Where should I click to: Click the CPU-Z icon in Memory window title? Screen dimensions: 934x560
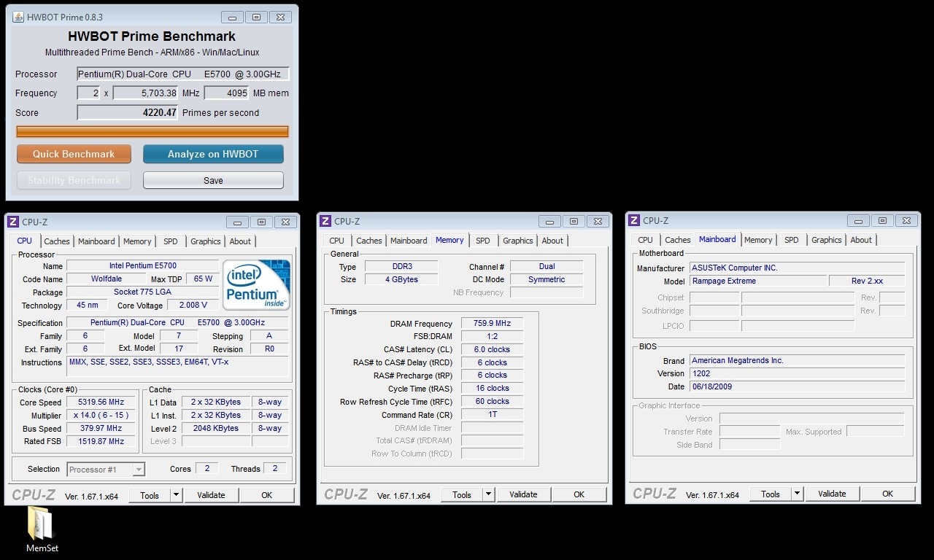tap(325, 221)
